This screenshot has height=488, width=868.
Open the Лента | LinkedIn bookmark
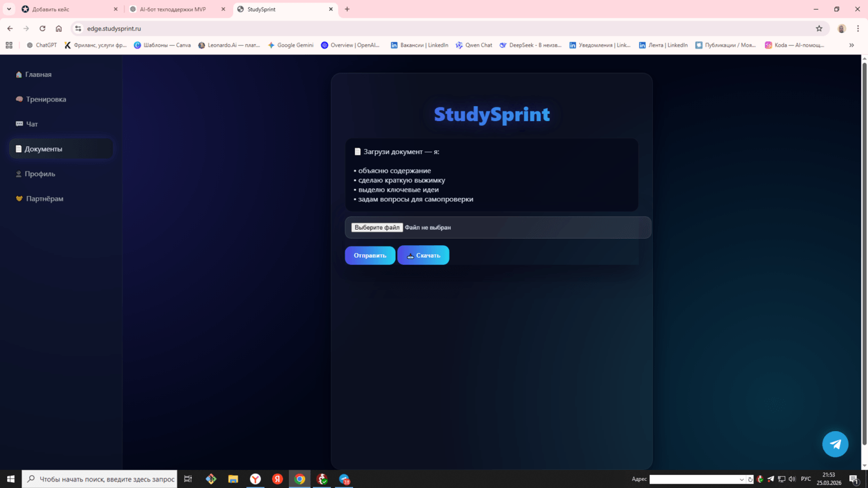[x=663, y=45]
